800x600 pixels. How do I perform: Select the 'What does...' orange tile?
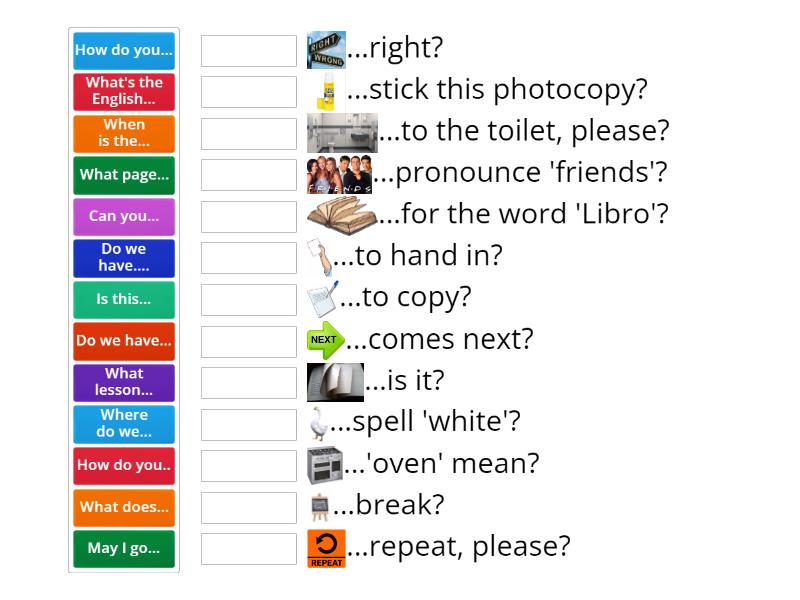pos(124,507)
